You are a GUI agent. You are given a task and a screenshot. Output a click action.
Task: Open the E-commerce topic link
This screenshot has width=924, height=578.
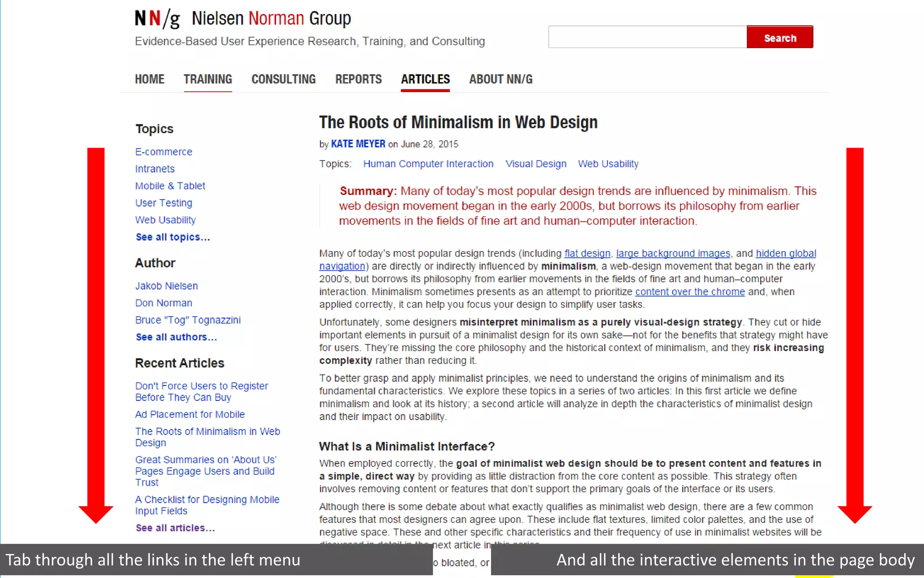point(163,152)
